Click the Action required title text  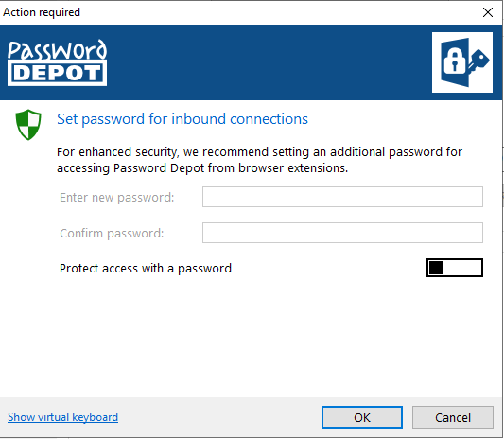(x=42, y=12)
